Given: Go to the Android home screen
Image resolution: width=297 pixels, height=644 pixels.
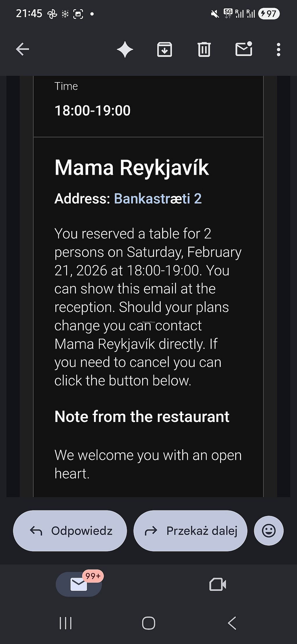Looking at the screenshot, I should (x=148, y=623).
